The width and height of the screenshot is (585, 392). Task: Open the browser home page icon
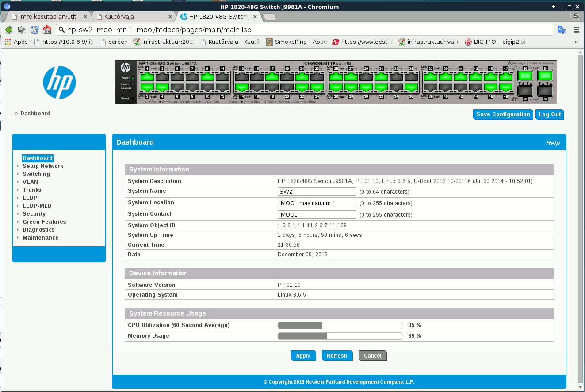pos(47,30)
